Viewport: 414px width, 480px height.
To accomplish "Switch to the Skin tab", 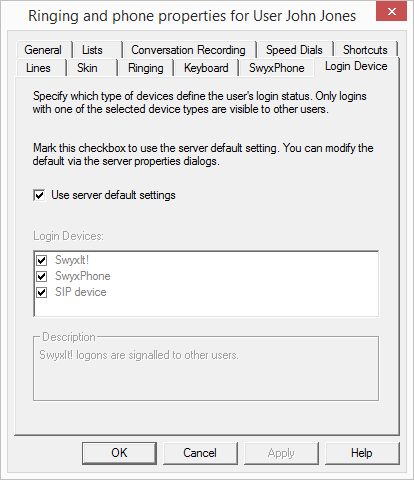I will [x=87, y=68].
